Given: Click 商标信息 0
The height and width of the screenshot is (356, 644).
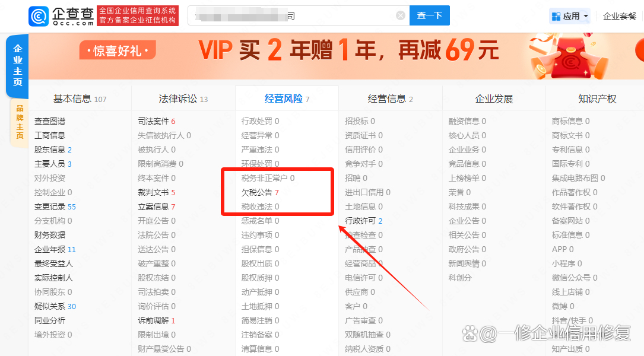Looking at the screenshot, I should coord(570,121).
